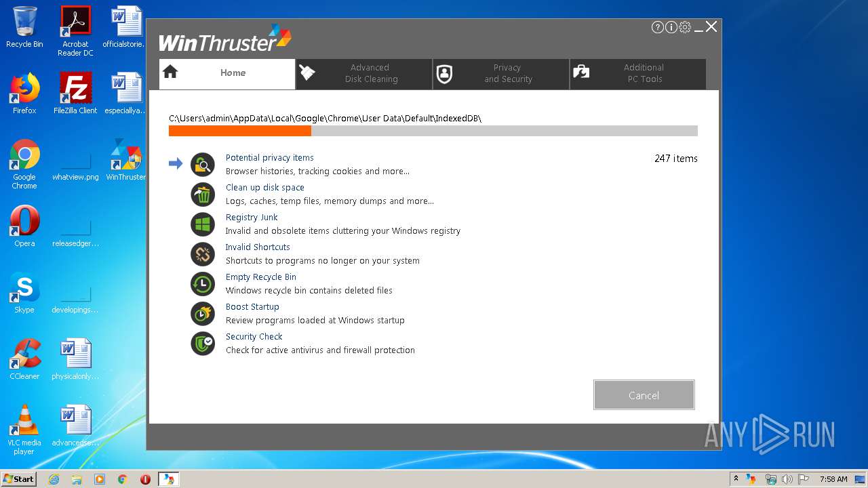868x488 pixels.
Task: Switch to the Home tab
Action: coord(227,74)
